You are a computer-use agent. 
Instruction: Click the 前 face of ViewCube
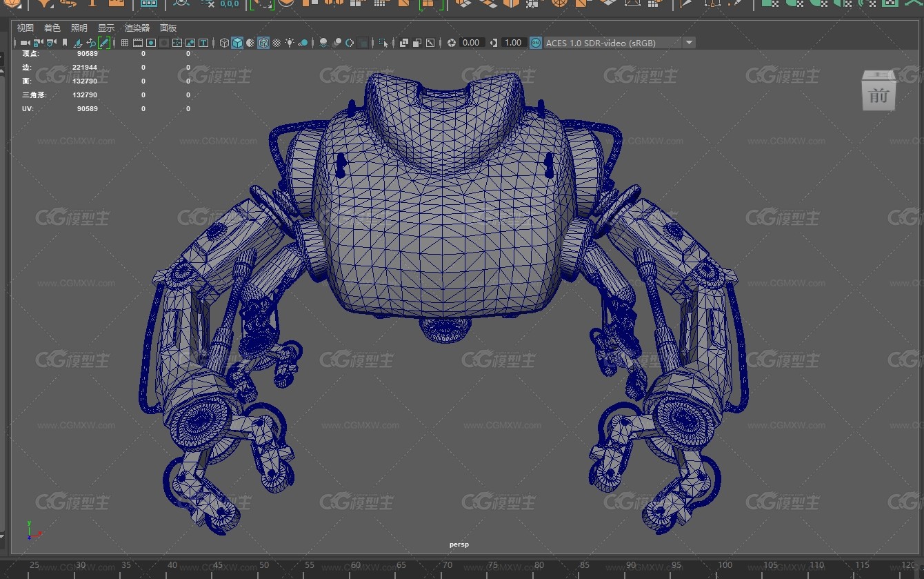coord(878,95)
